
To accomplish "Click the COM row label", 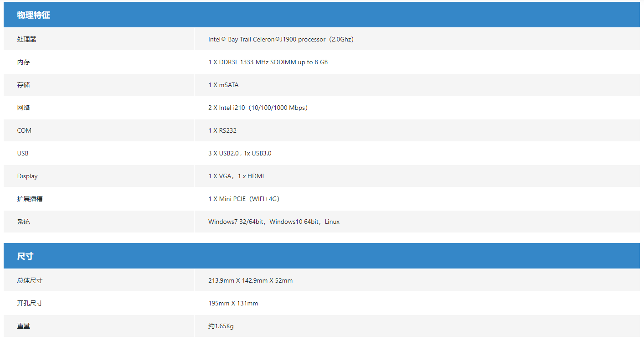I will [x=24, y=130].
